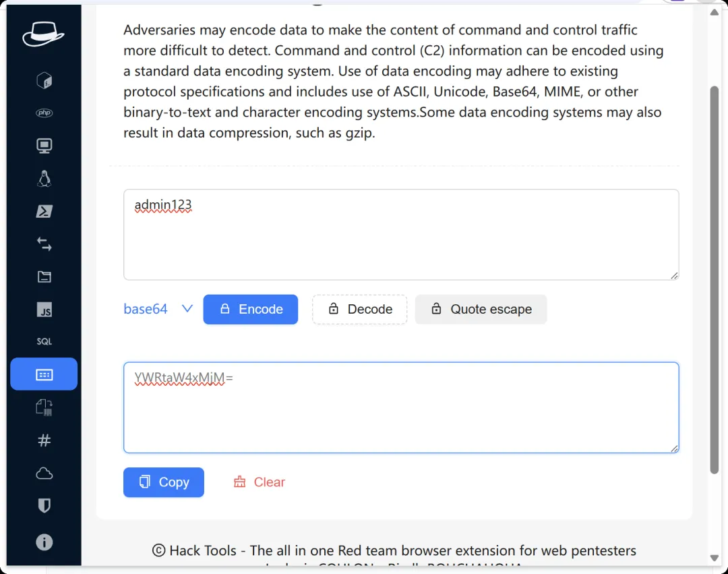This screenshot has width=728, height=574.
Task: Copy the encoded output
Action: click(164, 482)
